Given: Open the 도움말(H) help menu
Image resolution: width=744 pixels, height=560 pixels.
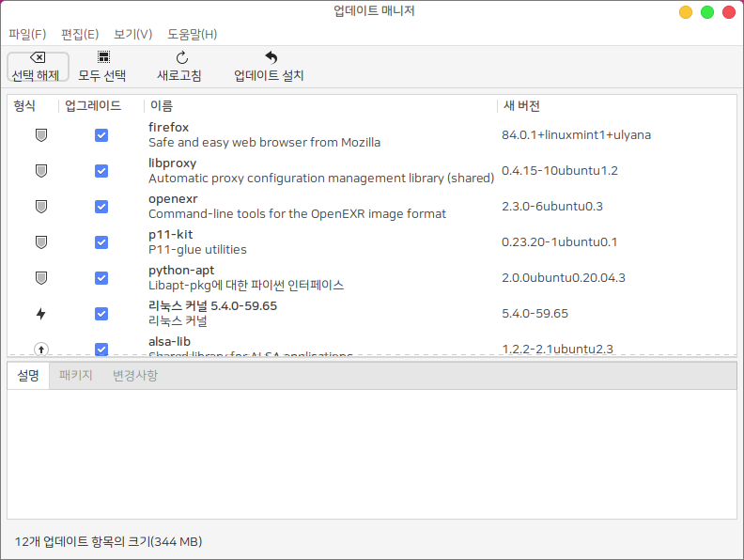Looking at the screenshot, I should [192, 35].
